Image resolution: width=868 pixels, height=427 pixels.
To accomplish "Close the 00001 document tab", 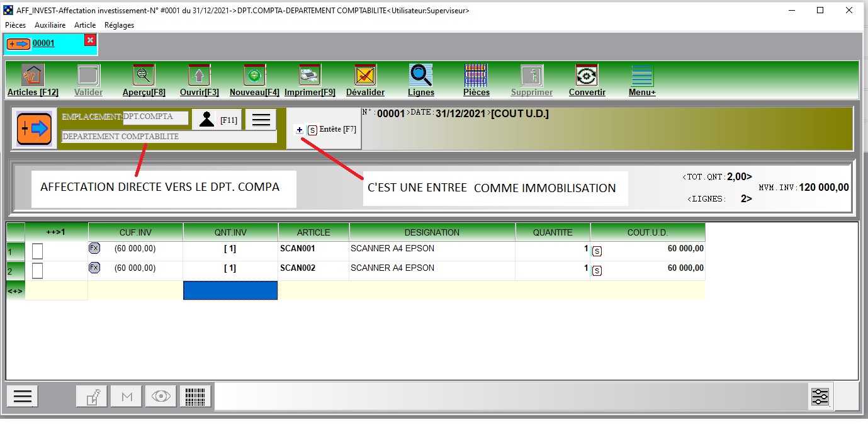I will click(90, 40).
